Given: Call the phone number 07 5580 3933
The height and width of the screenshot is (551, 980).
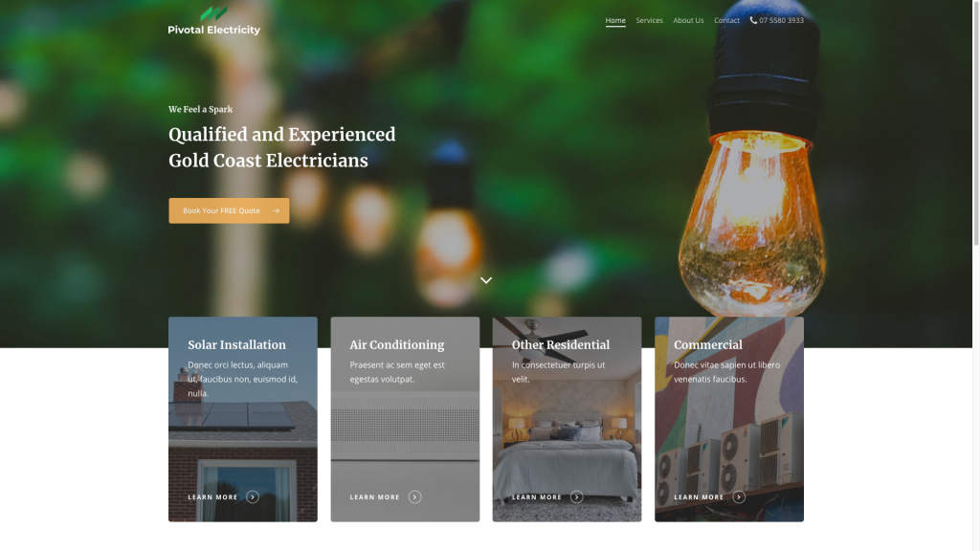Looking at the screenshot, I should click(x=781, y=21).
